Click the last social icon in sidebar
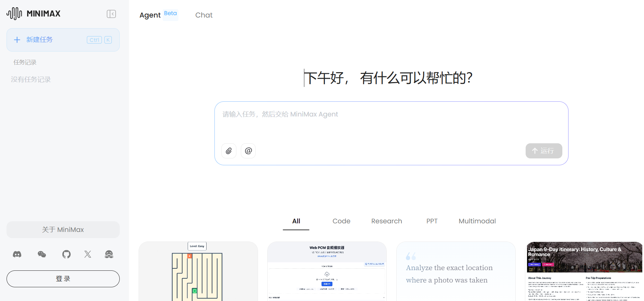644x301 pixels. point(109,254)
